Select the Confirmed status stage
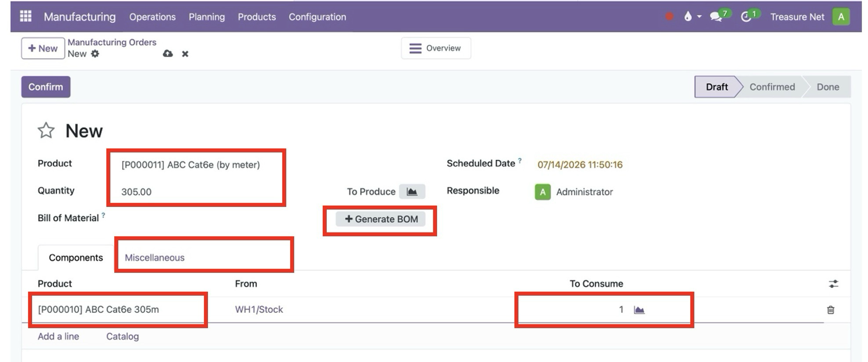Viewport: 868px width, 362px height. click(x=772, y=87)
